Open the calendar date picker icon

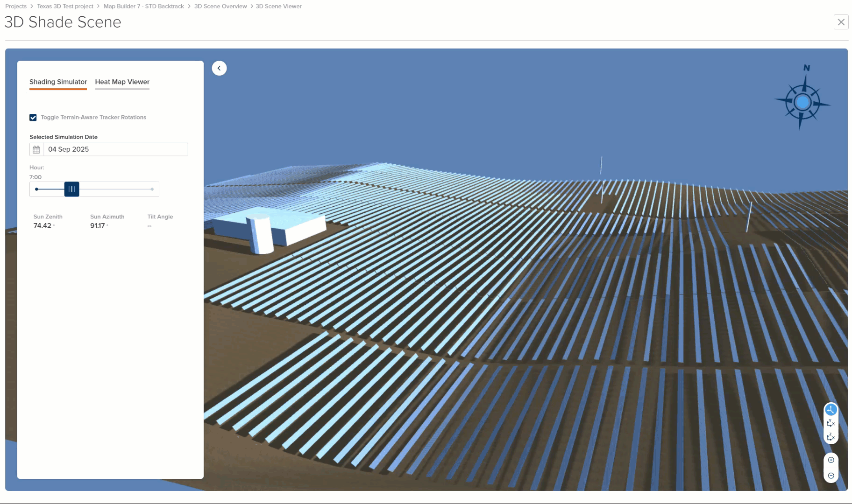(37, 149)
